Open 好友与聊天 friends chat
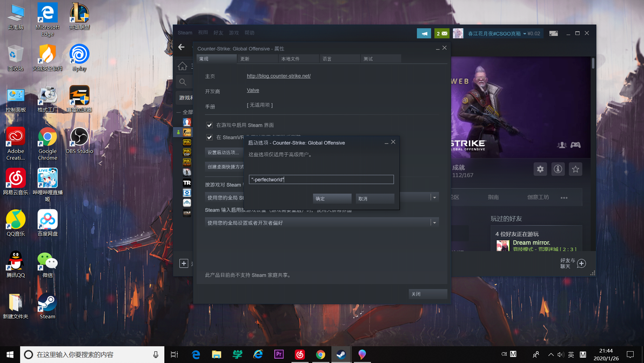This screenshot has height=363, width=644. [573, 263]
